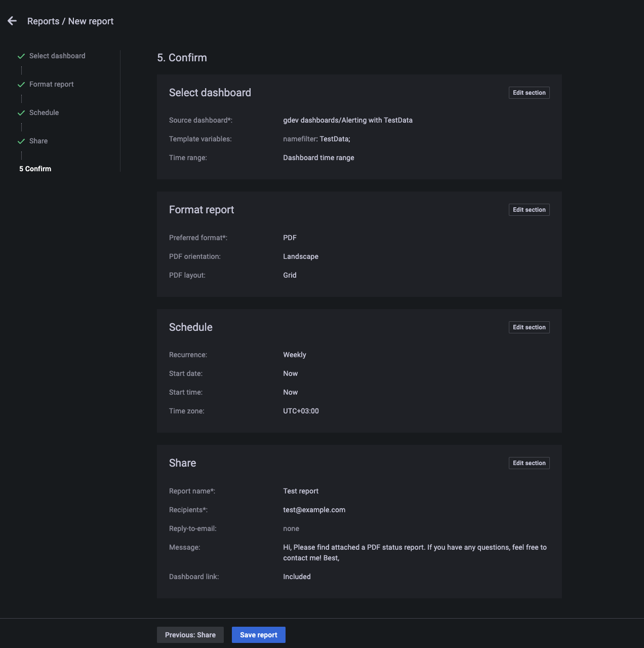
Task: Edit the Select dashboard section
Action: pos(529,93)
